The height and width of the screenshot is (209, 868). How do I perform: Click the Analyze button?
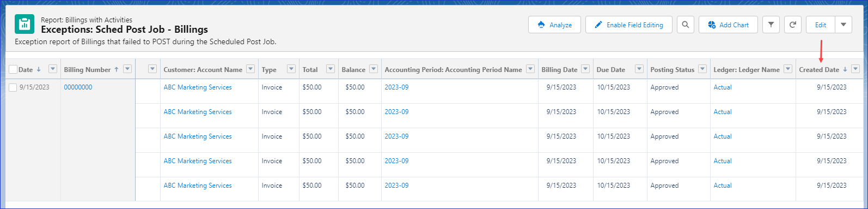554,25
